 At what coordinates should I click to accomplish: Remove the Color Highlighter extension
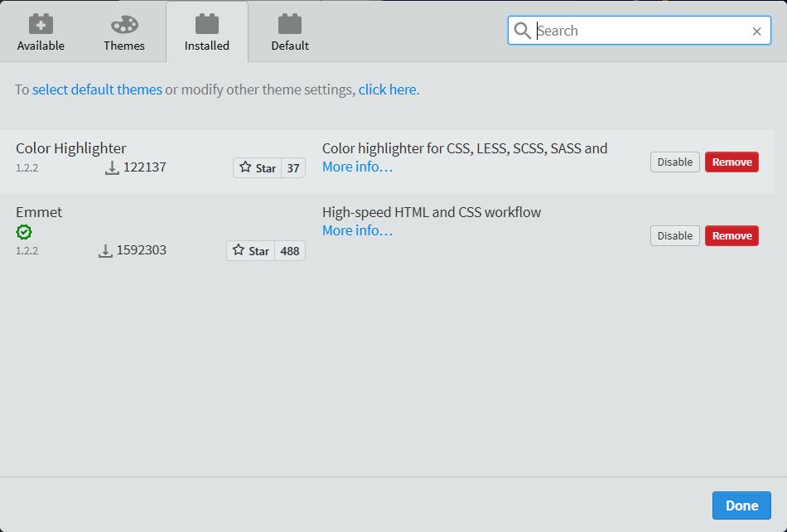(731, 162)
